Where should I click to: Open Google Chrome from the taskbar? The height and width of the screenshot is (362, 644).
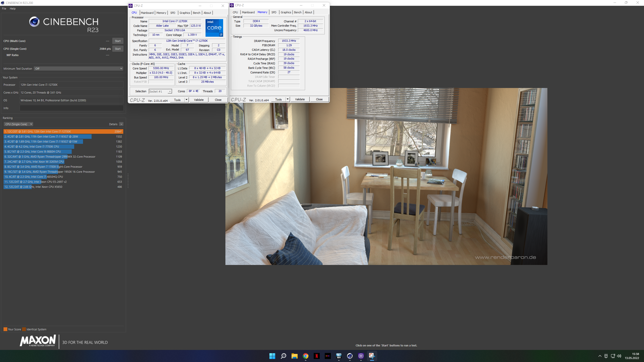[x=306, y=356]
